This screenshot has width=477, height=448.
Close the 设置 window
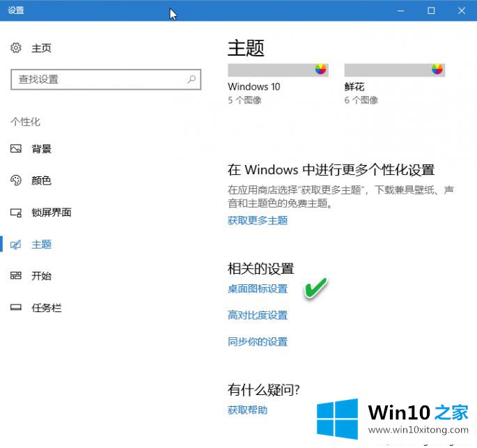click(462, 10)
